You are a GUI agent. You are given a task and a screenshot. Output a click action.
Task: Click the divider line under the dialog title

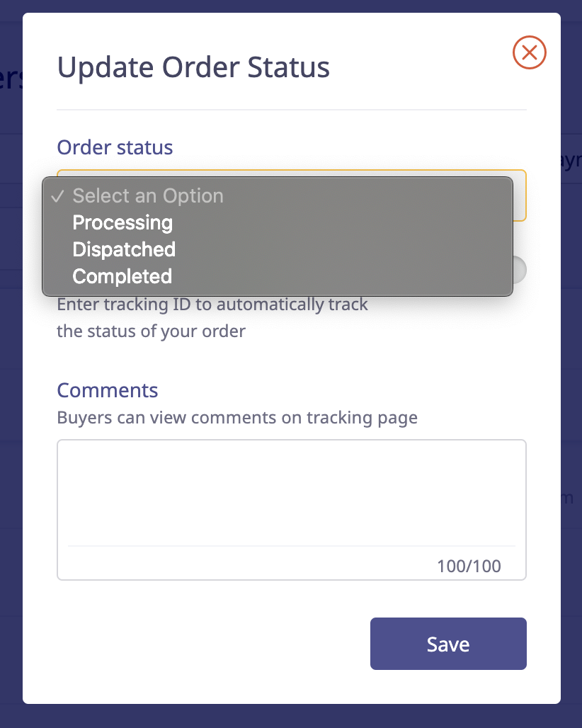292,108
